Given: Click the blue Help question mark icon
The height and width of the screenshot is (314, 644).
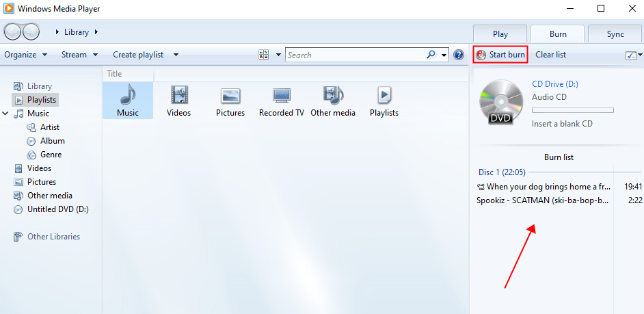Looking at the screenshot, I should [459, 55].
